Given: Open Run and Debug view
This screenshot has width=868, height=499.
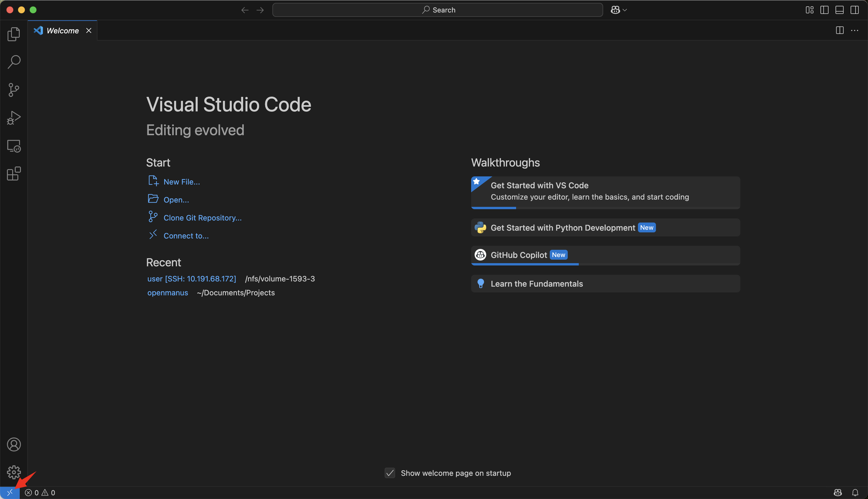Looking at the screenshot, I should (14, 118).
